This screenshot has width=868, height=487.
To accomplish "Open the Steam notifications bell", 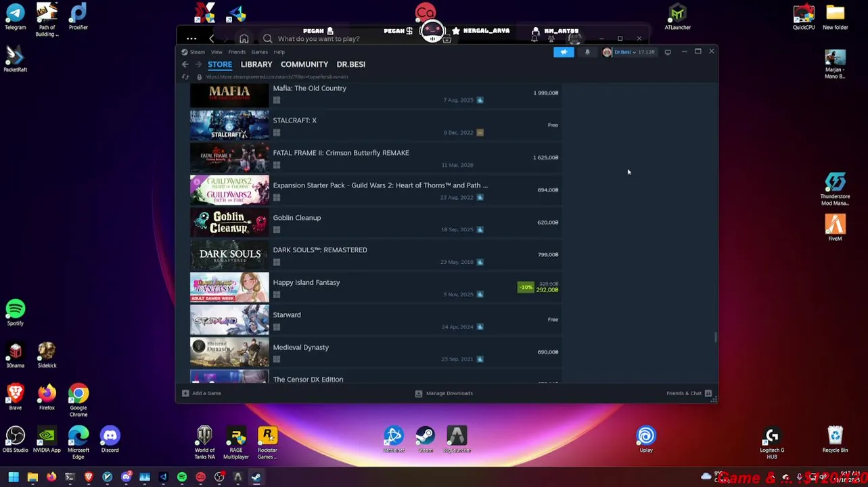I will 587,52.
